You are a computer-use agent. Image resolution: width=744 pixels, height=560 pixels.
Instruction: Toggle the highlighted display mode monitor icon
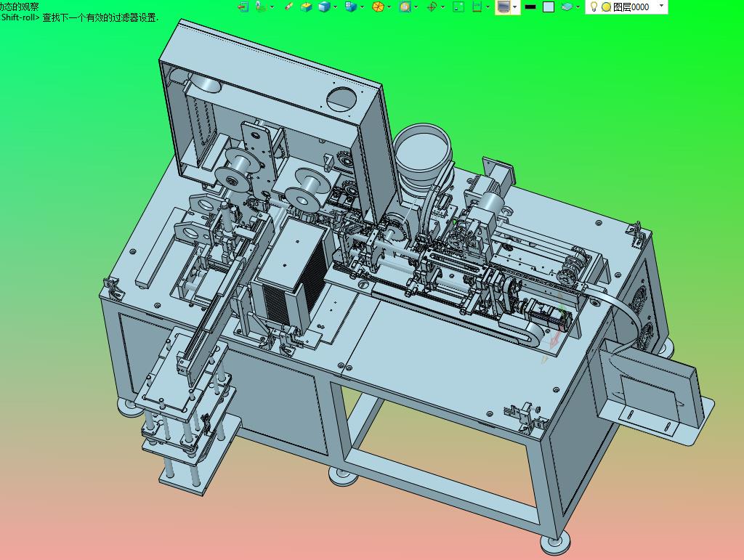(x=504, y=7)
